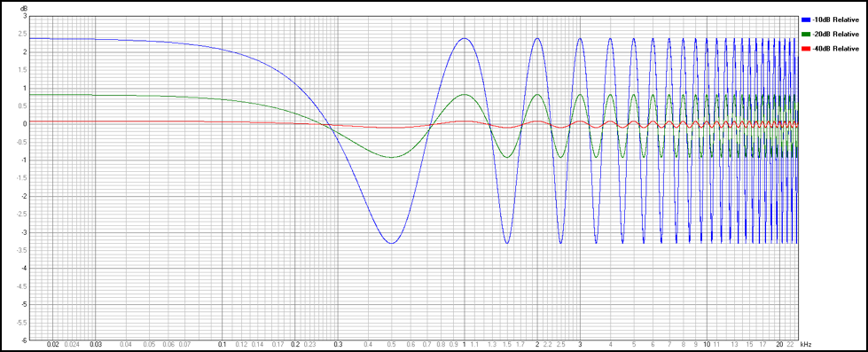Click the blue -10dB Relative legend swatch
This screenshot has height=352, width=868.
806,20
